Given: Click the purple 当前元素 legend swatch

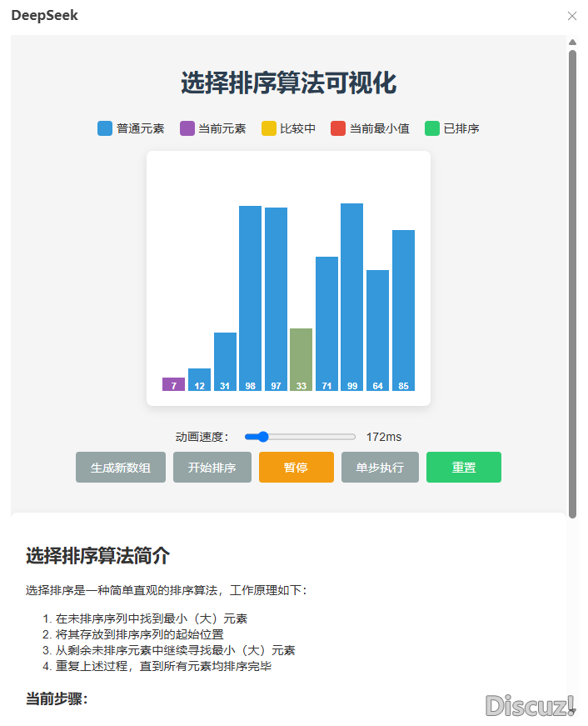Looking at the screenshot, I should [187, 128].
